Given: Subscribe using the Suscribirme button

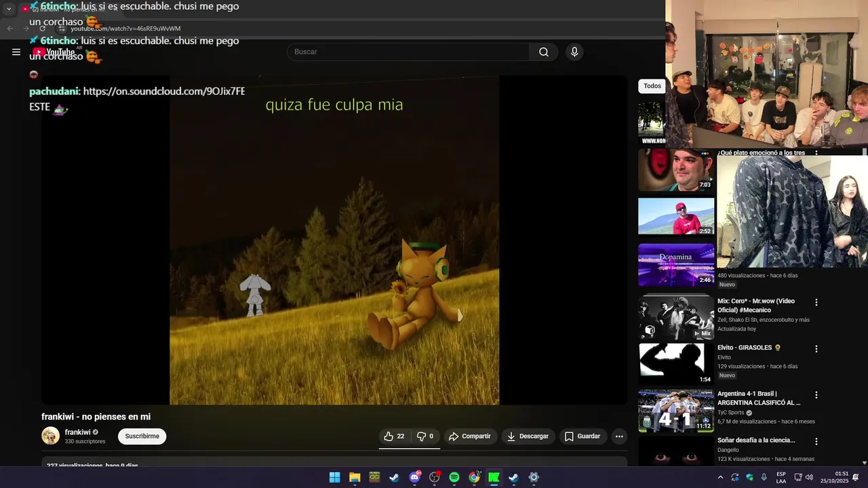Looking at the screenshot, I should [x=142, y=436].
